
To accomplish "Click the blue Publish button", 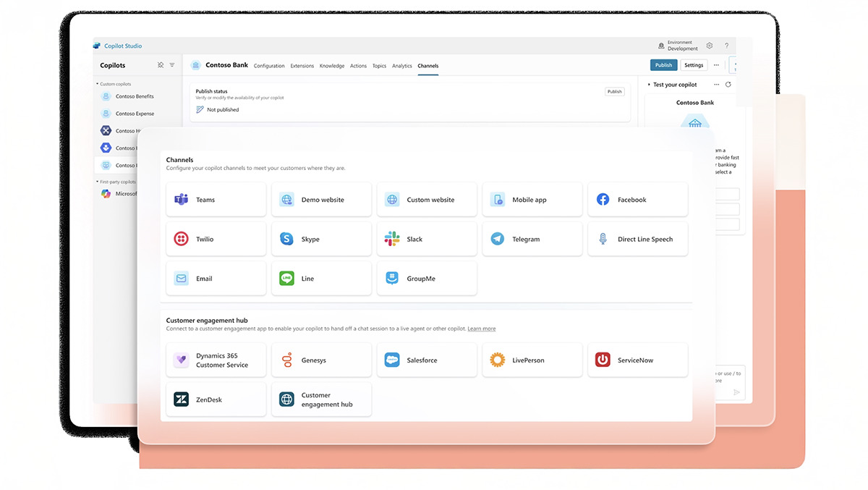I will tap(664, 65).
